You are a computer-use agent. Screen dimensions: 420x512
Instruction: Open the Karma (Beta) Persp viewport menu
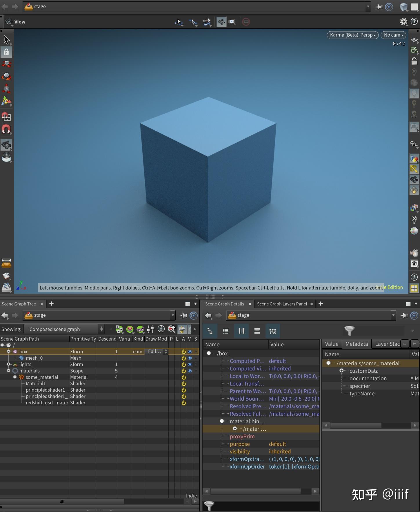pyautogui.click(x=352, y=35)
